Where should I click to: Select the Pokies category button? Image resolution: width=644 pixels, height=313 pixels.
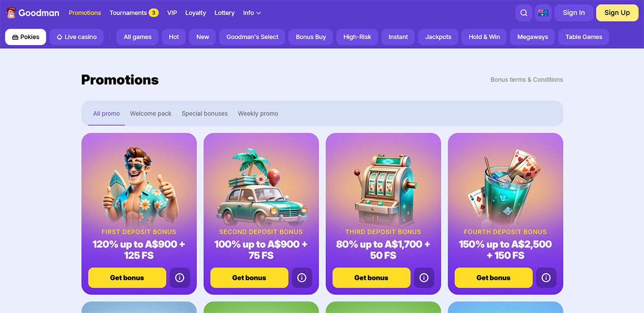[x=26, y=37]
